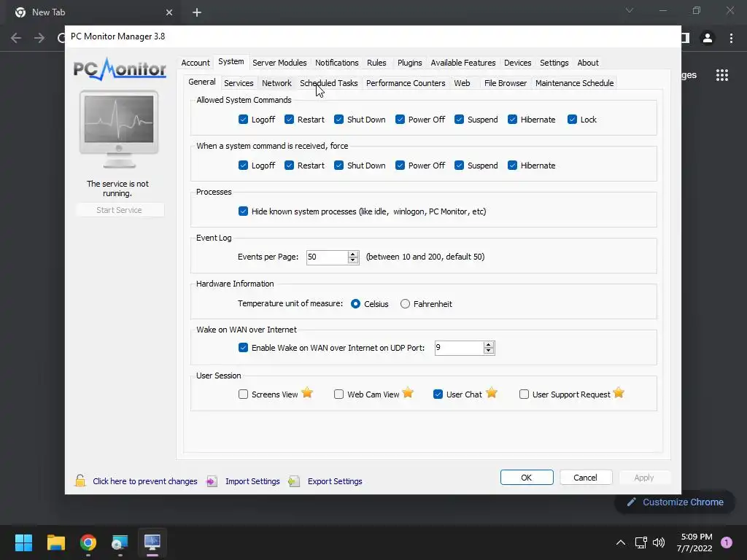The width and height of the screenshot is (747, 560).
Task: Click the Cancel button
Action: [x=586, y=477]
